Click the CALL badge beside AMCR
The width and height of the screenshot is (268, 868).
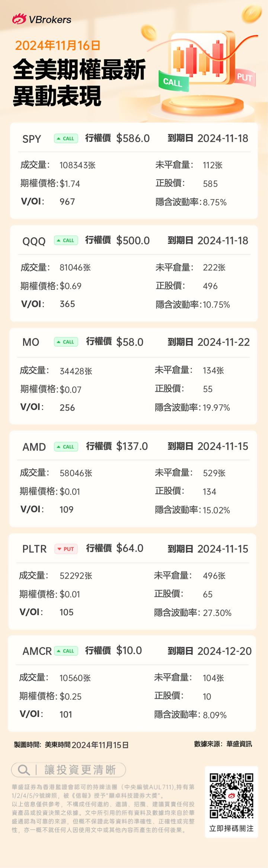click(66, 651)
